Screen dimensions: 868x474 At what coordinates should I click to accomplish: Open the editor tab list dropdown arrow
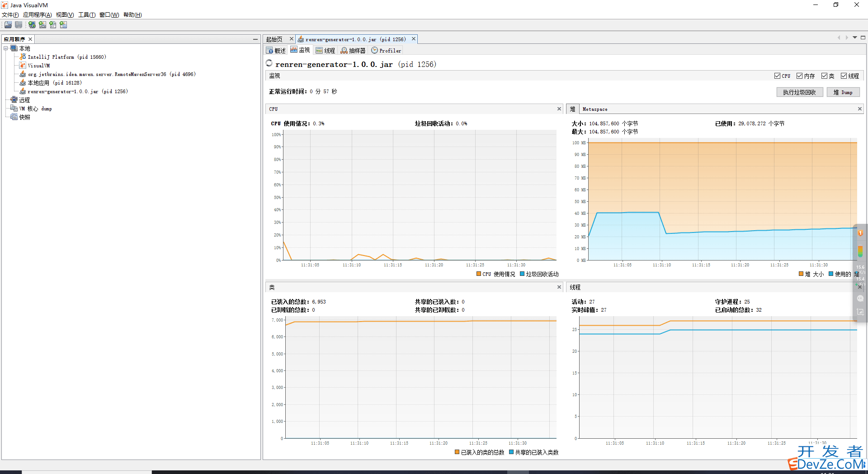click(x=855, y=38)
